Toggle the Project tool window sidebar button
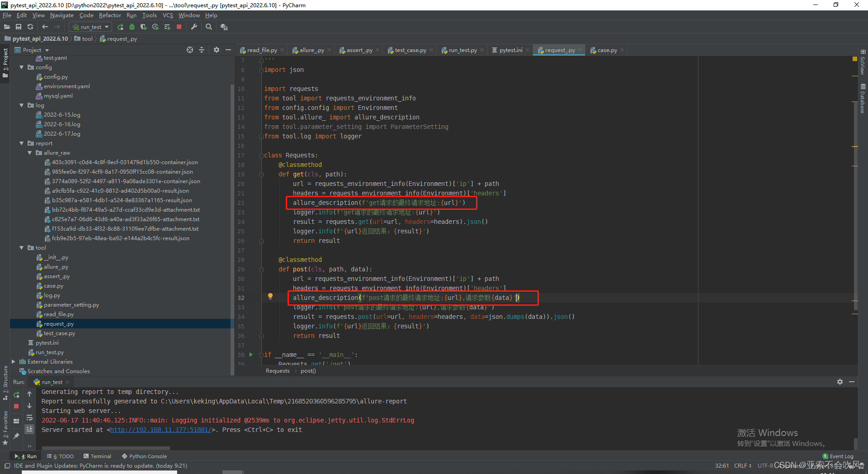Image resolution: width=868 pixels, height=474 pixels. (5, 63)
